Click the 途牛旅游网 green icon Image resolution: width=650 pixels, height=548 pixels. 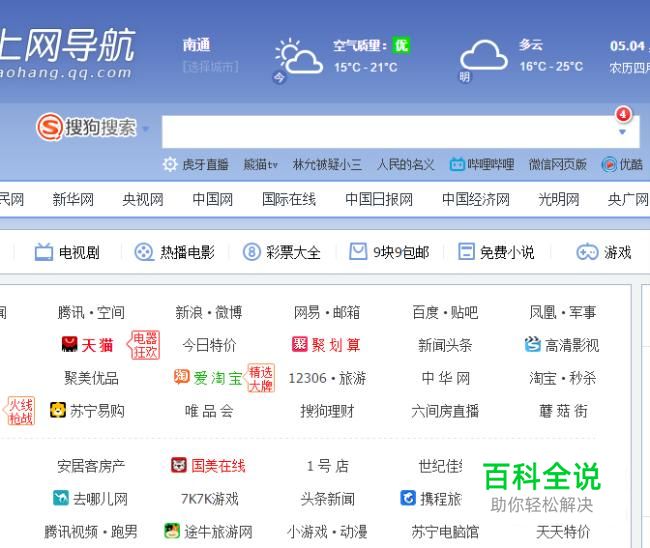[172, 531]
